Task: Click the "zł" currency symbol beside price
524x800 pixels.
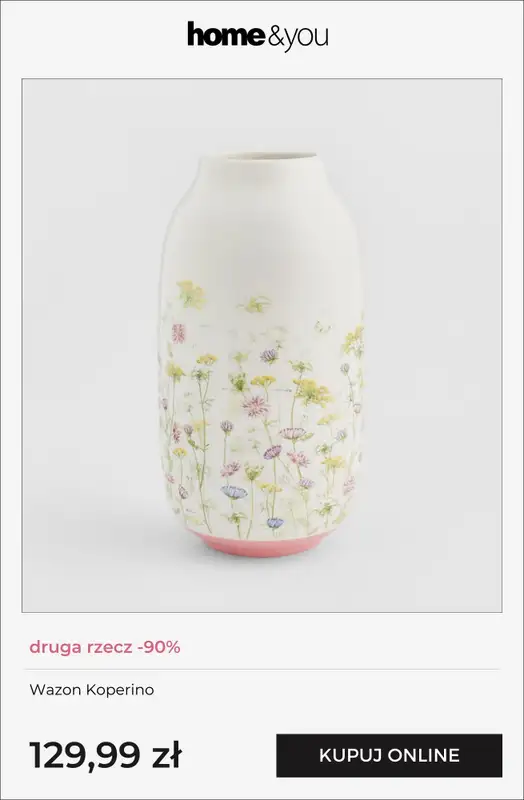Action: (x=167, y=755)
